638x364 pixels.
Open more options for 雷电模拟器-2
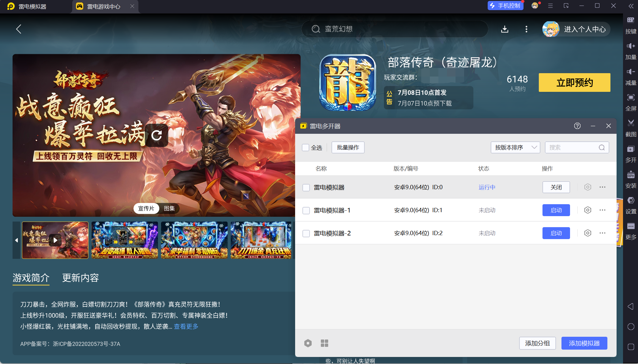click(x=602, y=233)
